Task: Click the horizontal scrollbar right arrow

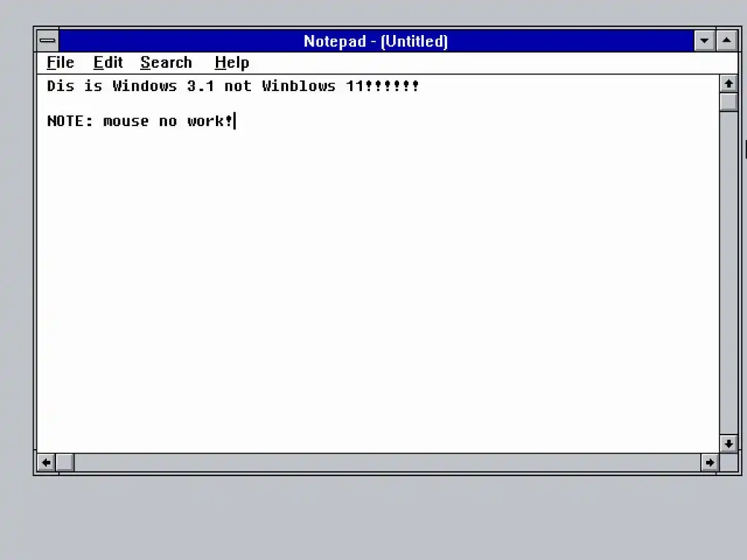Action: coord(710,462)
